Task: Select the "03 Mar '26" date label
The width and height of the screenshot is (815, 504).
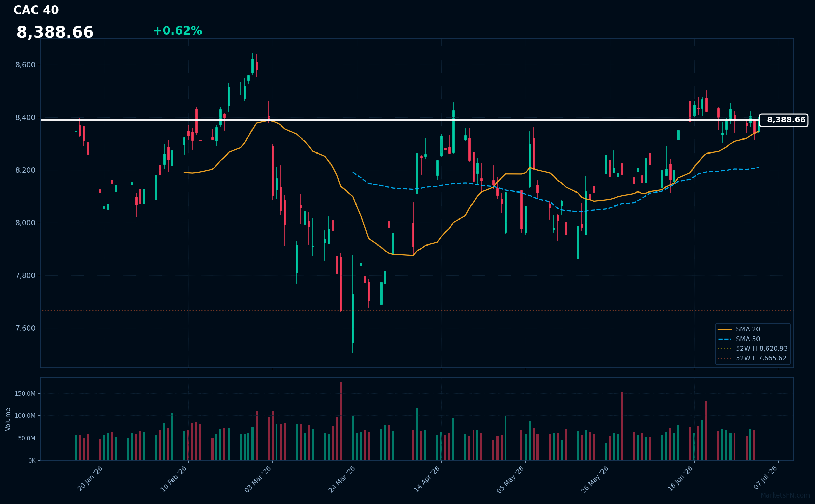Action: tap(258, 479)
